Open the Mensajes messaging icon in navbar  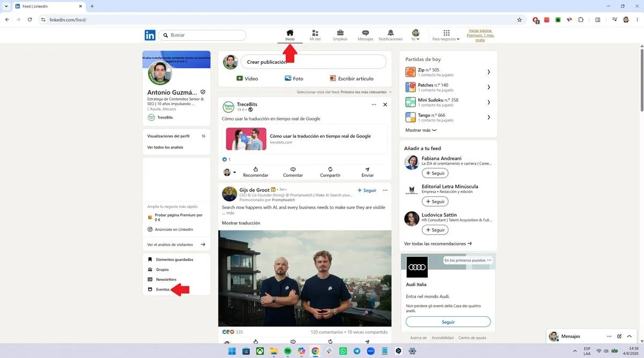[365, 35]
